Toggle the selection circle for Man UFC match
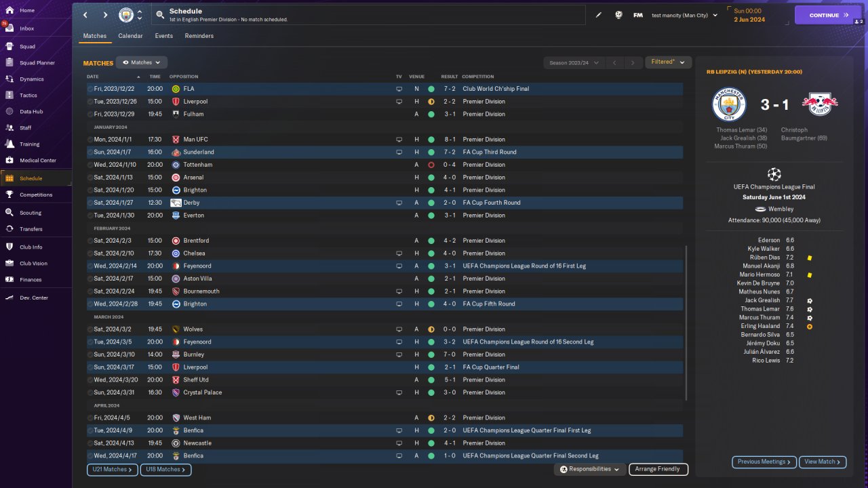868x488 pixels. point(90,140)
